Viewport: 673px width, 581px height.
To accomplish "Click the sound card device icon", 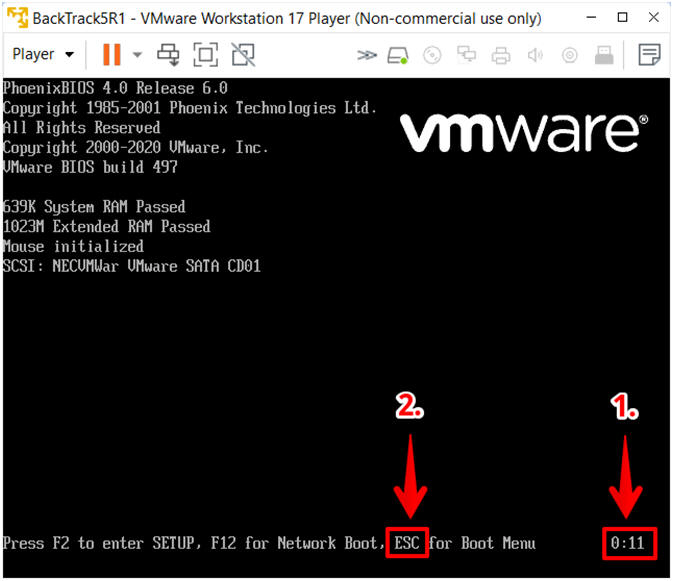I will point(535,55).
